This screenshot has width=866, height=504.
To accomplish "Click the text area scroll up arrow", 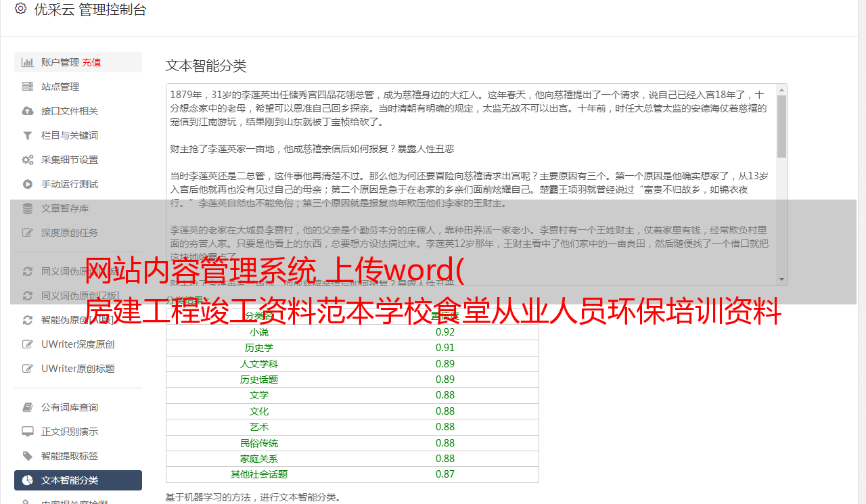I will [x=781, y=89].
